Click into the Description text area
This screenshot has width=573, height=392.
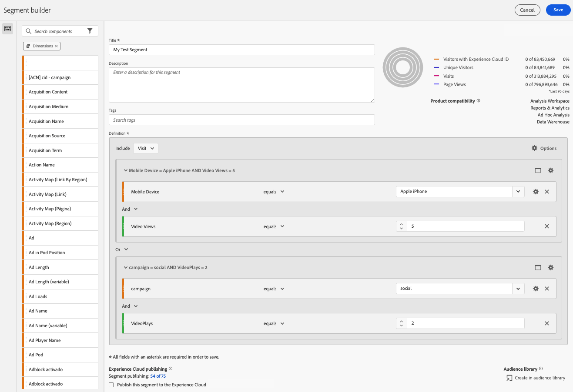point(241,85)
